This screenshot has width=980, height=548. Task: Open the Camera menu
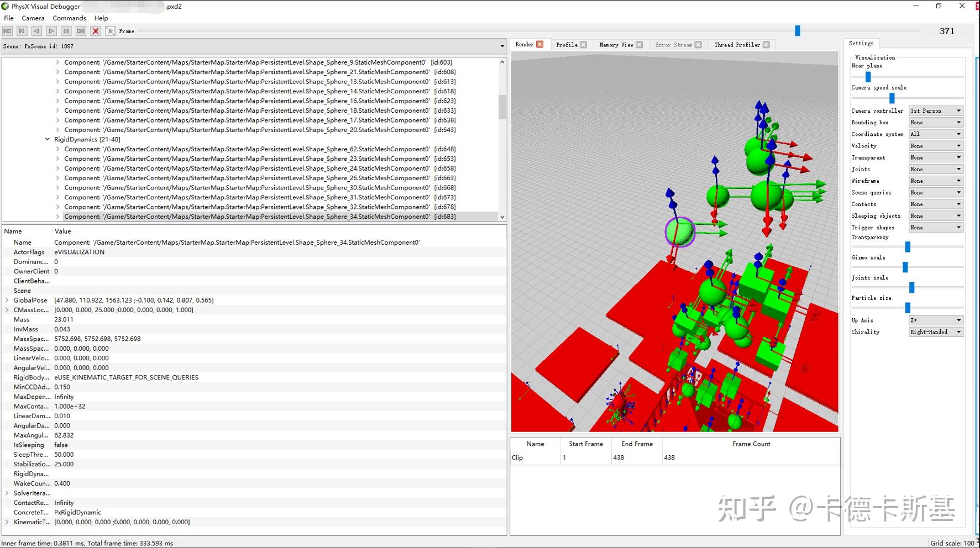point(33,18)
